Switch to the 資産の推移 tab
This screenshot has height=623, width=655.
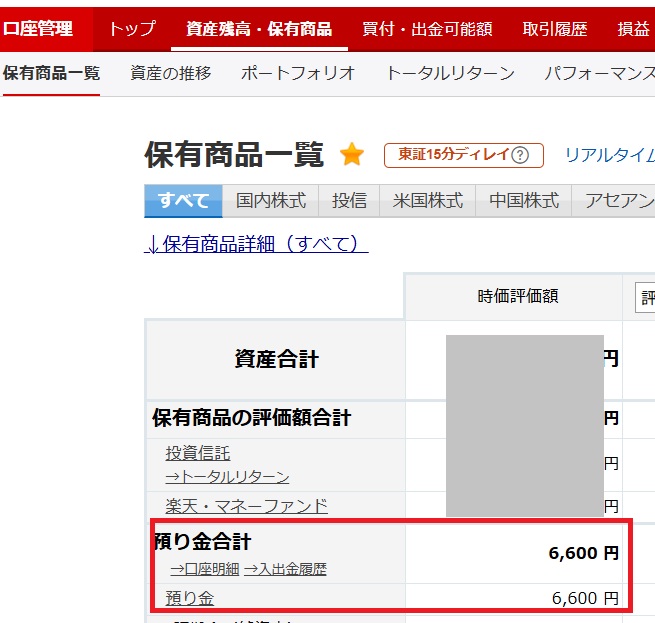(x=170, y=73)
